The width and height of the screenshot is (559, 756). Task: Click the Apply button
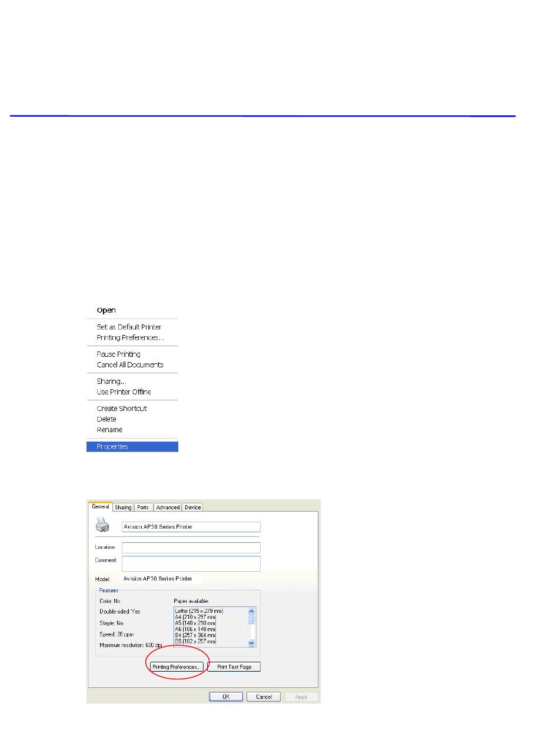(301, 697)
